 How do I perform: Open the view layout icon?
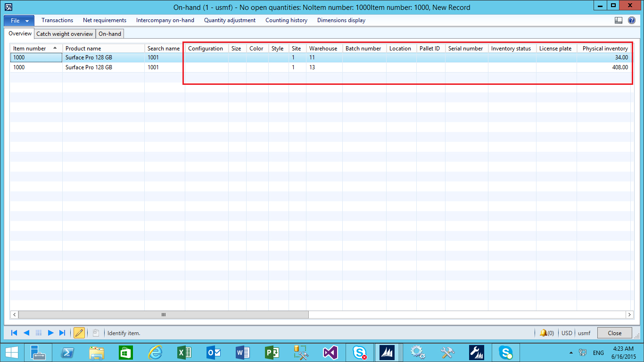[619, 20]
